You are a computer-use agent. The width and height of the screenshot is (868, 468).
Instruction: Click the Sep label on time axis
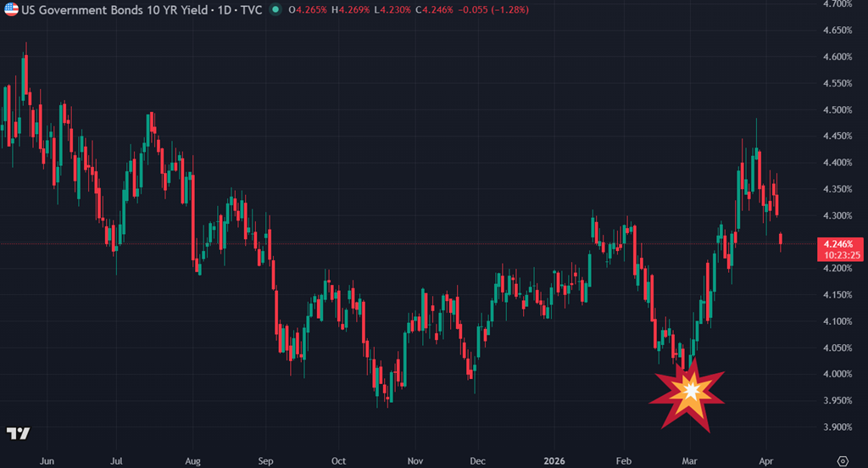(x=264, y=459)
